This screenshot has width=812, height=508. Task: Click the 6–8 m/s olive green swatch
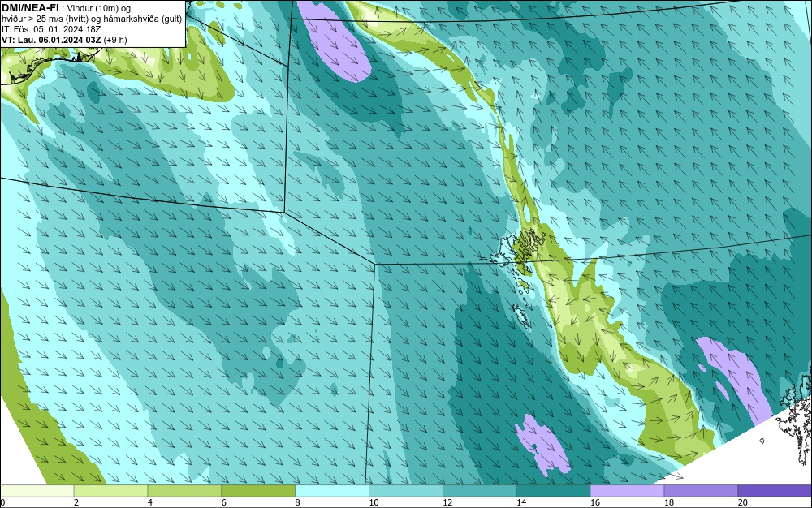click(x=258, y=491)
